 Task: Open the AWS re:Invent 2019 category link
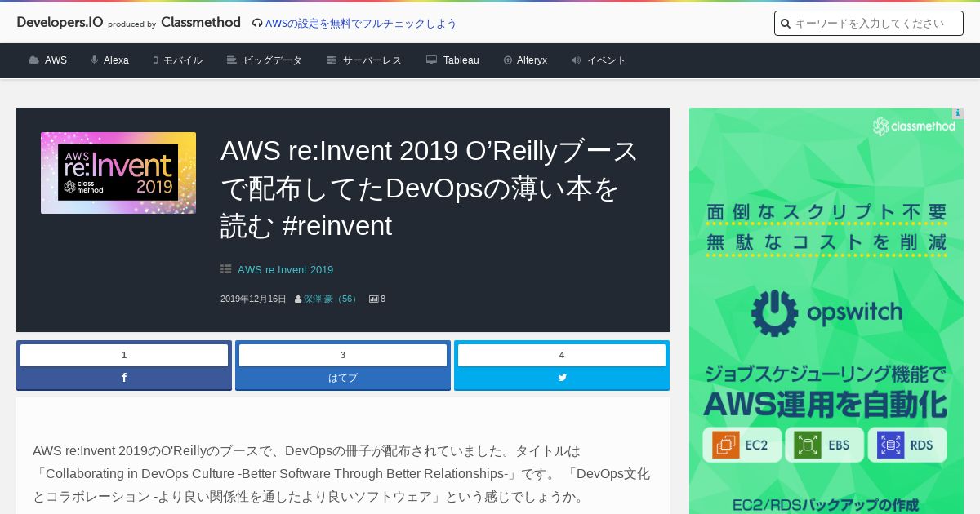pyautogui.click(x=285, y=270)
